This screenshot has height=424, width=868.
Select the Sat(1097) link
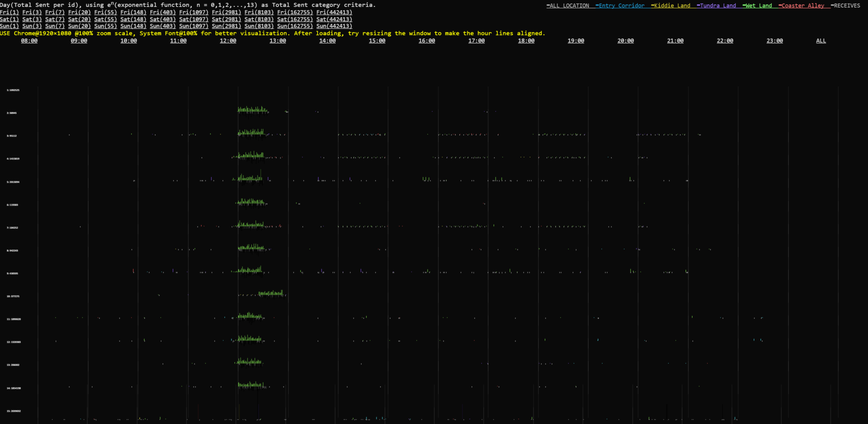[194, 19]
